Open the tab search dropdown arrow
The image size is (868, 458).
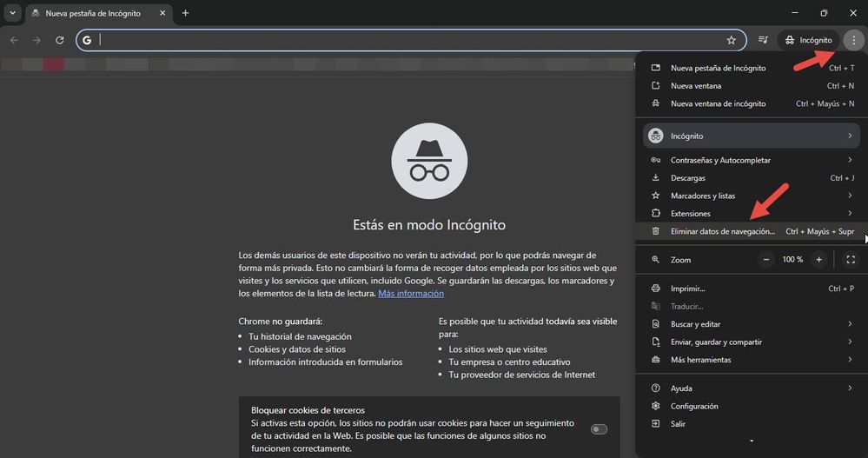click(x=12, y=13)
